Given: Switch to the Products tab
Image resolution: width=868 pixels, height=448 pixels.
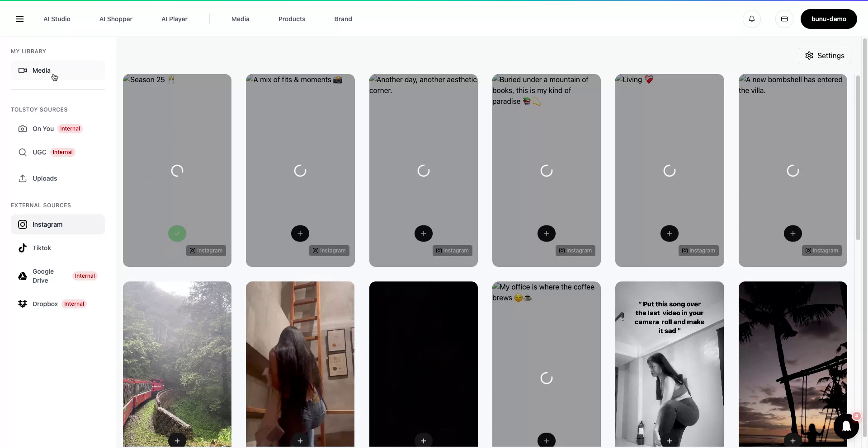Looking at the screenshot, I should tap(292, 19).
